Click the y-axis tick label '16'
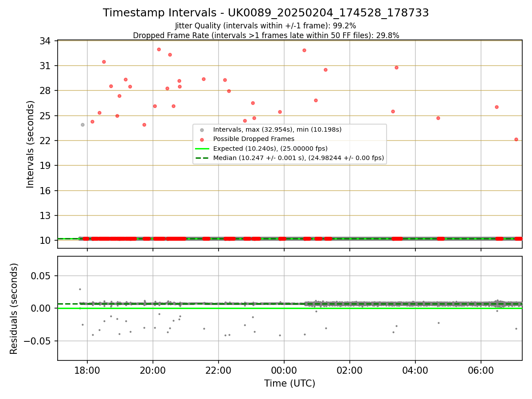Image resolution: width=532 pixels, height=399 pixels. coord(46,191)
